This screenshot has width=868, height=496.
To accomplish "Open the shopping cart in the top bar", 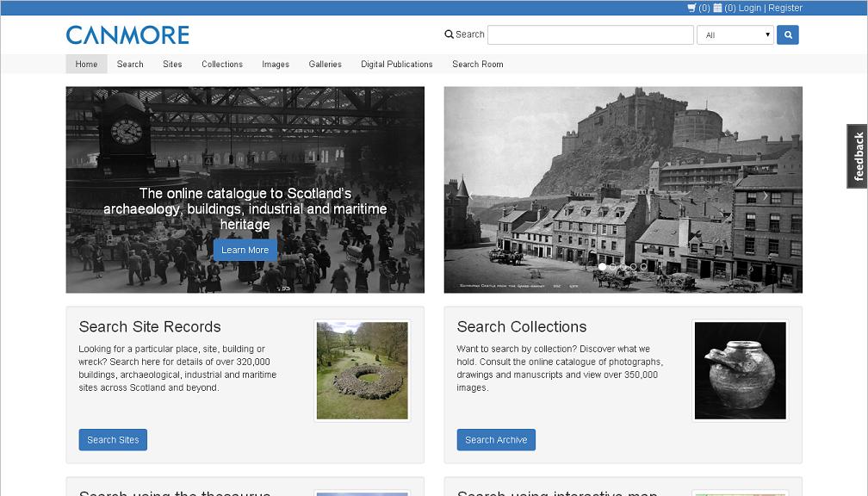I will coord(691,8).
